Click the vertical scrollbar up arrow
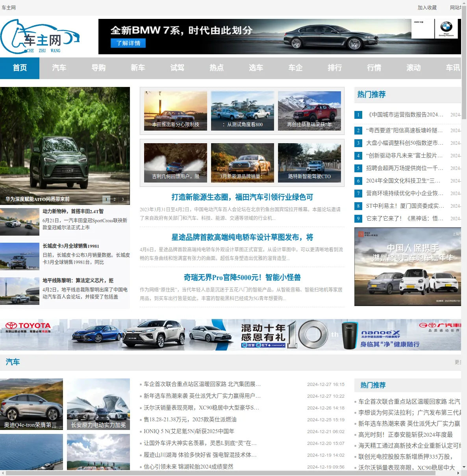The width and height of the screenshot is (467, 476). (464, 3)
